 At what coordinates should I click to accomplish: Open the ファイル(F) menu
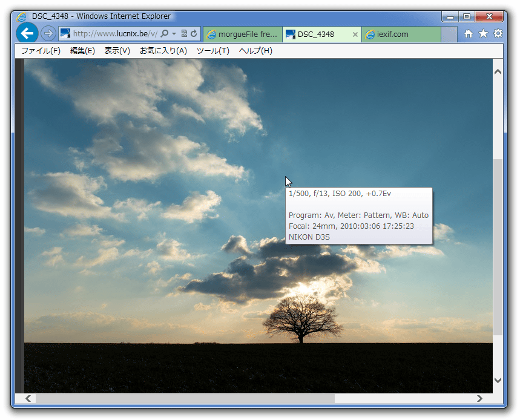tap(41, 51)
